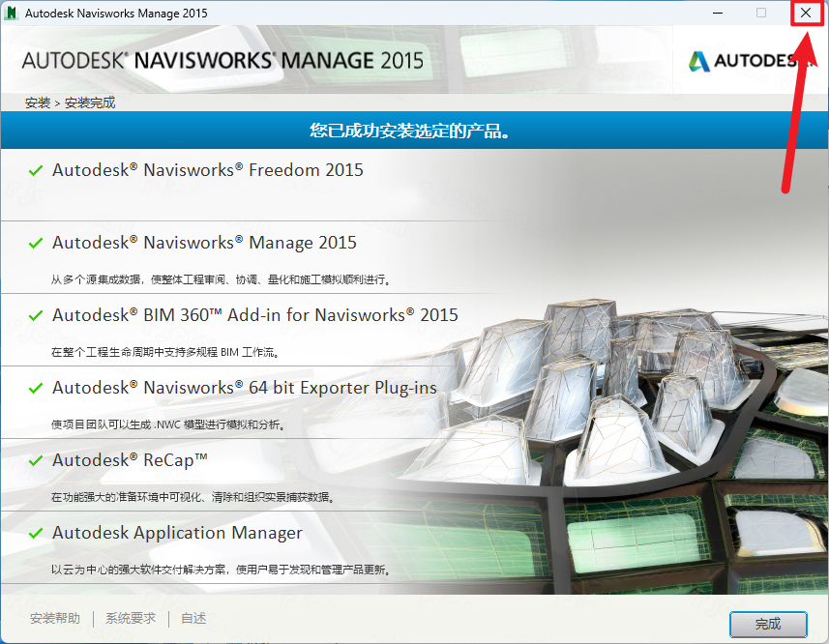Select the Autodesk Navisworks Manage 2015 entry

(204, 243)
